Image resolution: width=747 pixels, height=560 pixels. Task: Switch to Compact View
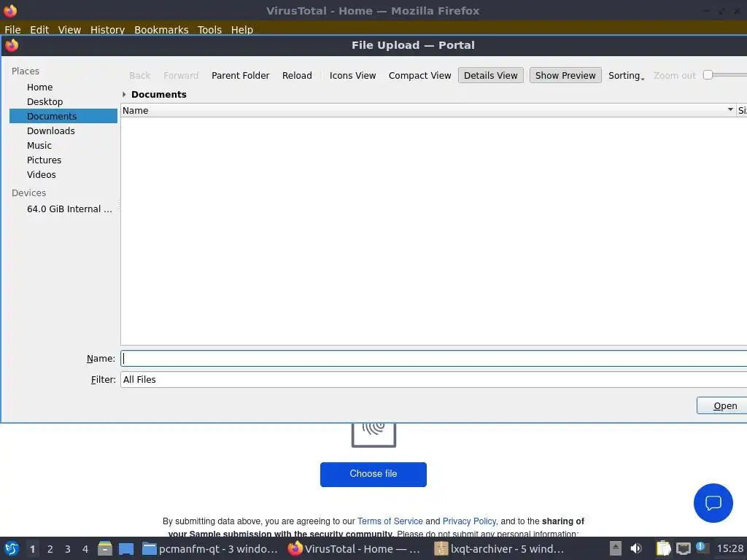(419, 75)
